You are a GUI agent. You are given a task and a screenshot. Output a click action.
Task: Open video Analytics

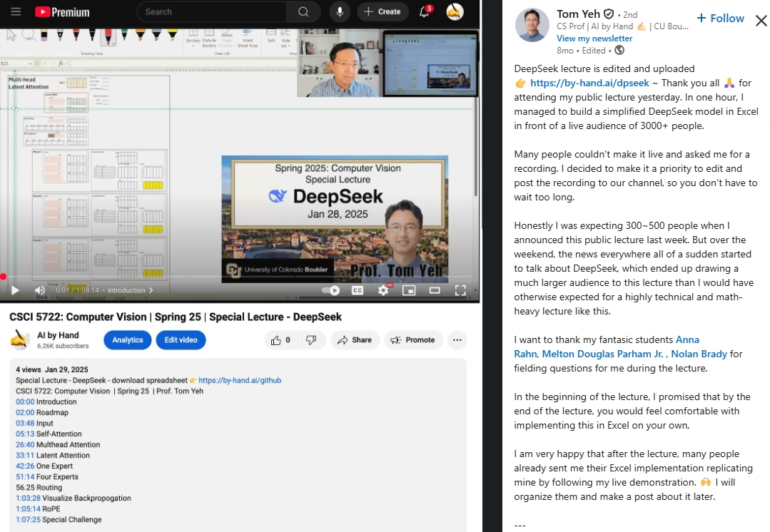[x=128, y=340]
